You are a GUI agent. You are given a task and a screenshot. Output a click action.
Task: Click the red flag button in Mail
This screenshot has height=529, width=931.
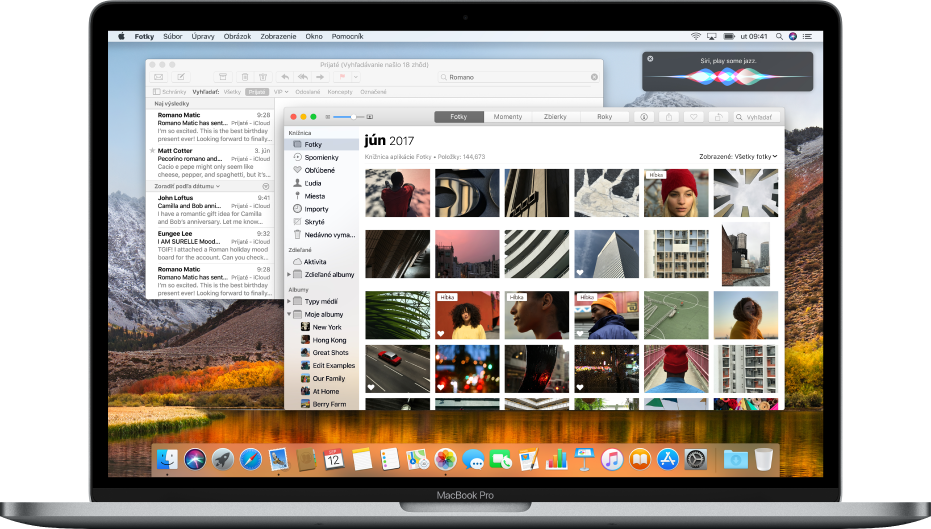coord(342,77)
